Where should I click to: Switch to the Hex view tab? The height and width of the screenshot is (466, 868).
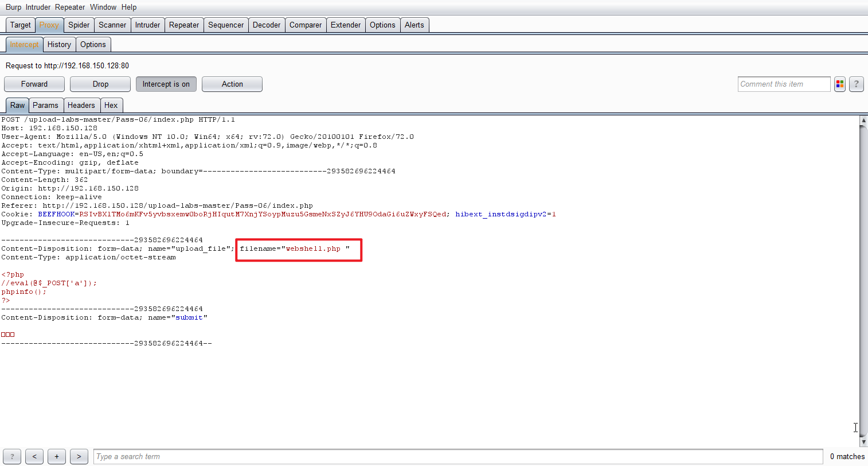[x=111, y=105]
